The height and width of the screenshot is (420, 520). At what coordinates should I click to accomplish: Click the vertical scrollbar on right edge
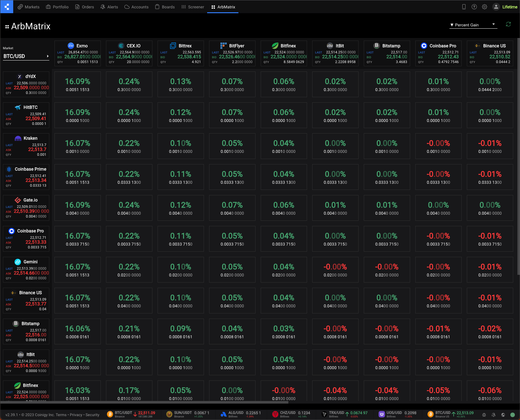coord(518,156)
